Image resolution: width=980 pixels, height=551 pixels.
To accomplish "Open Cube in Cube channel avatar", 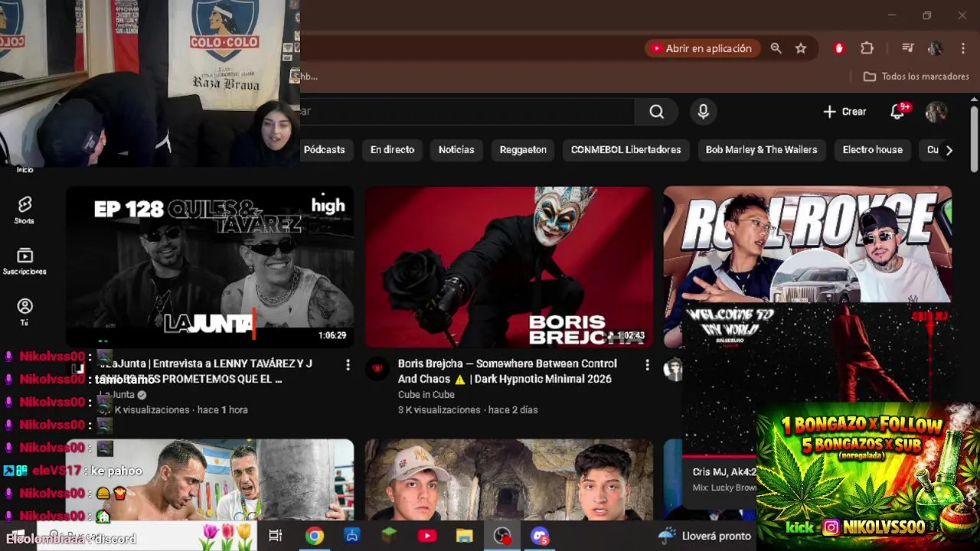I will pyautogui.click(x=377, y=369).
